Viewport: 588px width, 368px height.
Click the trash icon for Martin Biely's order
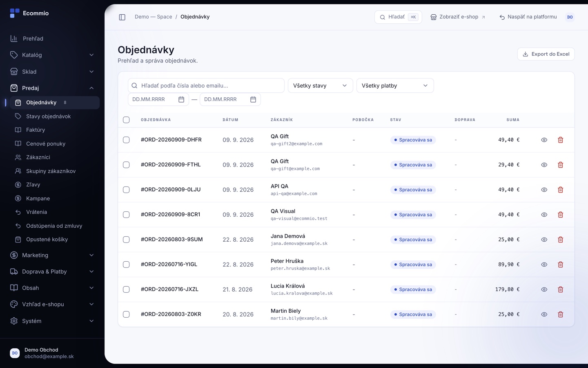pyautogui.click(x=561, y=314)
